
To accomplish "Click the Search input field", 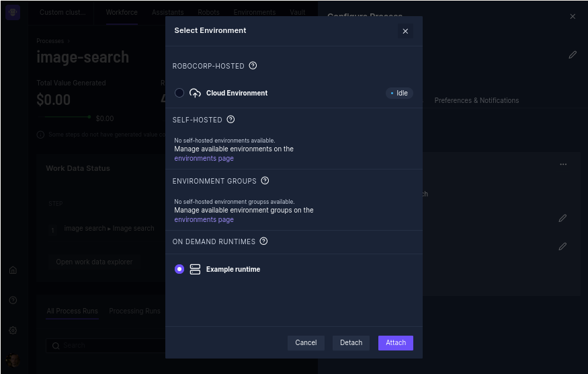I will click(x=106, y=346).
